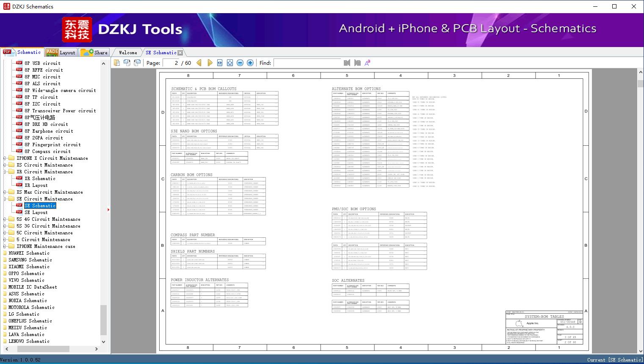Open 8P I2C circuit PDF
Viewport: 644px width, 364px height.
(x=42, y=104)
